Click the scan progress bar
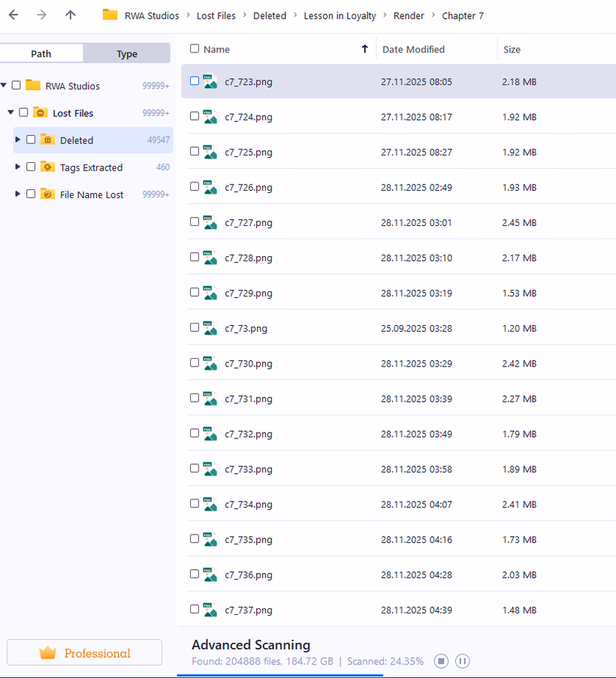Screen dimensions: 616x678 [279, 675]
